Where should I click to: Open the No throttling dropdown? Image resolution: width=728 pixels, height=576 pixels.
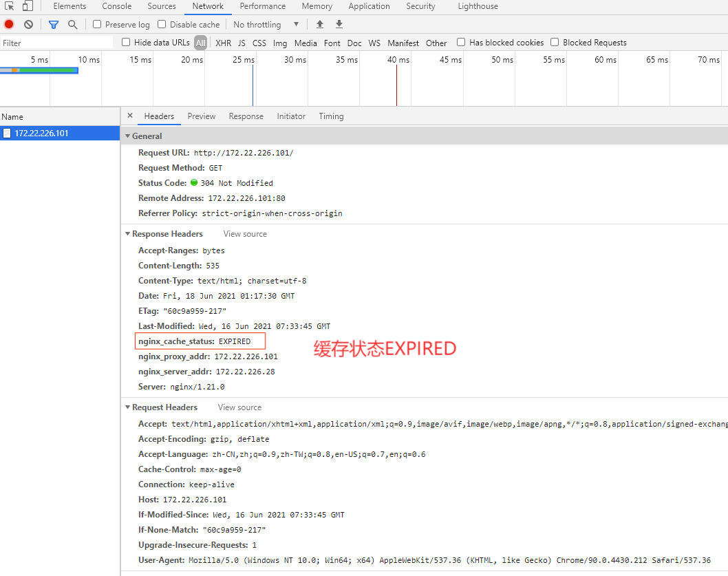[x=266, y=24]
